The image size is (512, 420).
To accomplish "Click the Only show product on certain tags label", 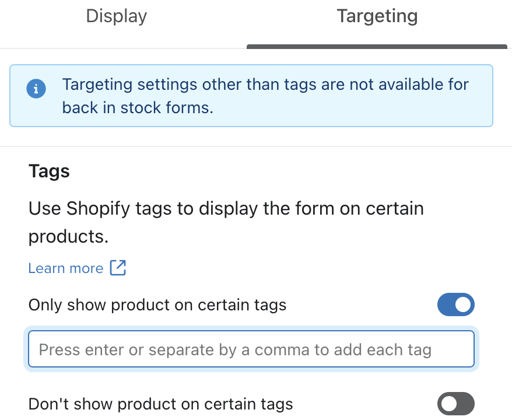I will click(x=157, y=305).
